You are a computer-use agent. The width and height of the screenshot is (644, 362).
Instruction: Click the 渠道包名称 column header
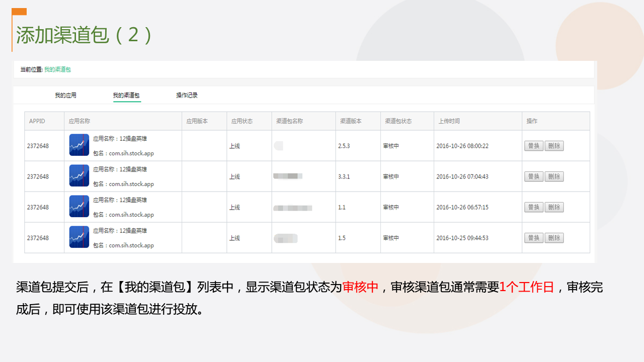[290, 121]
